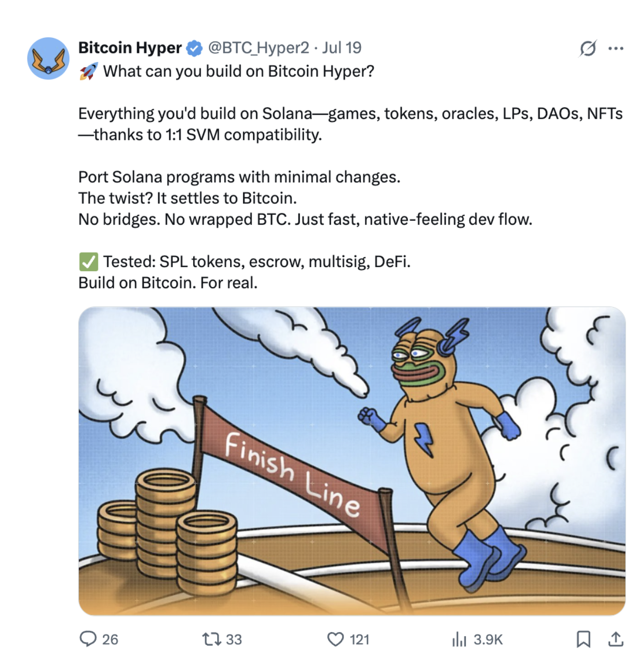
Task: Repost the tweet using the retweet icon
Action: tap(209, 639)
